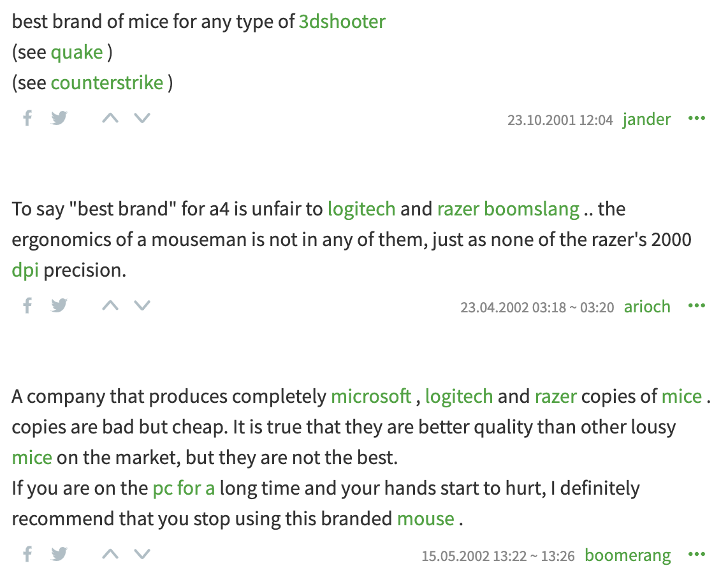Image resolution: width=728 pixels, height=575 pixels.
Task: Upvote boomerang's entry
Action: point(110,554)
